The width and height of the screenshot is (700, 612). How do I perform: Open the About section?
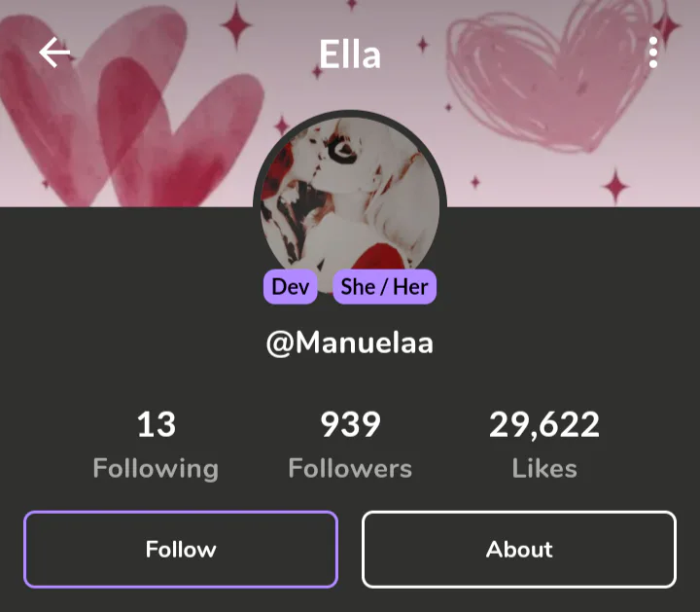(x=519, y=549)
